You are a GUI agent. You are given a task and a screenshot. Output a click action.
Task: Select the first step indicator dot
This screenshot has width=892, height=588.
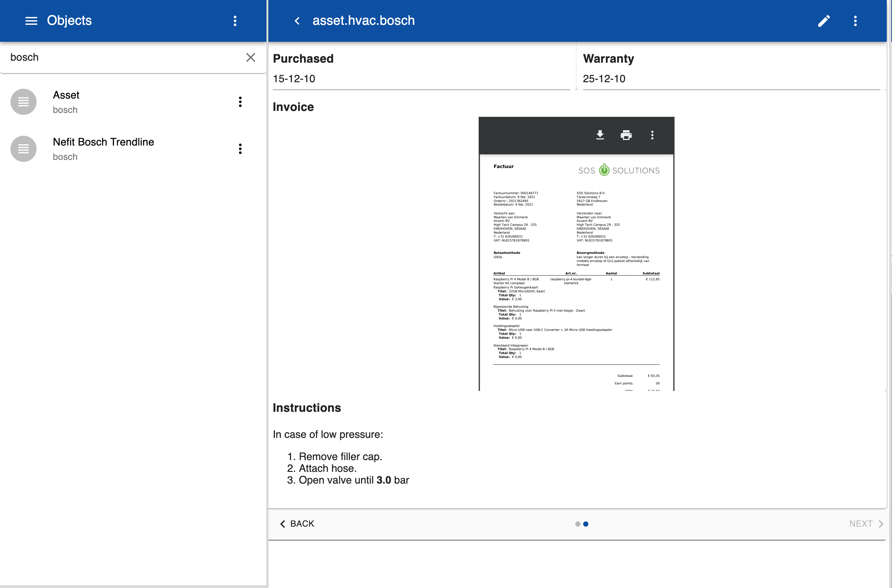(x=578, y=524)
